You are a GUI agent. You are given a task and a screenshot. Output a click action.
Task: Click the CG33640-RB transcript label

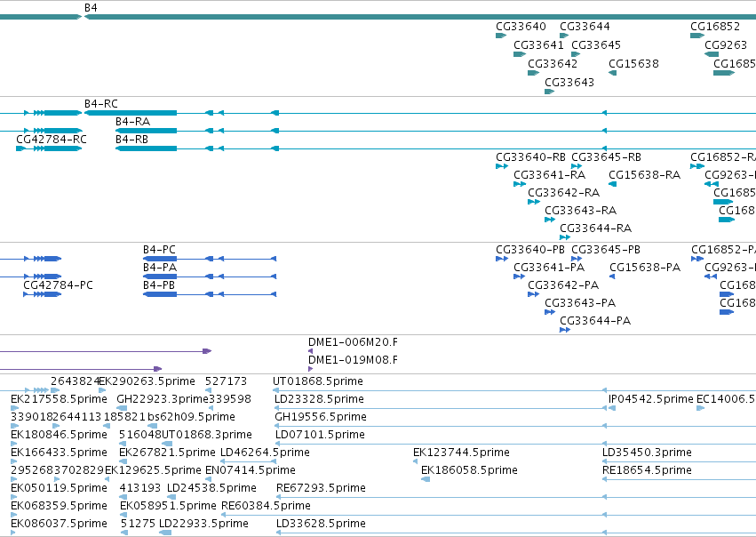click(530, 157)
